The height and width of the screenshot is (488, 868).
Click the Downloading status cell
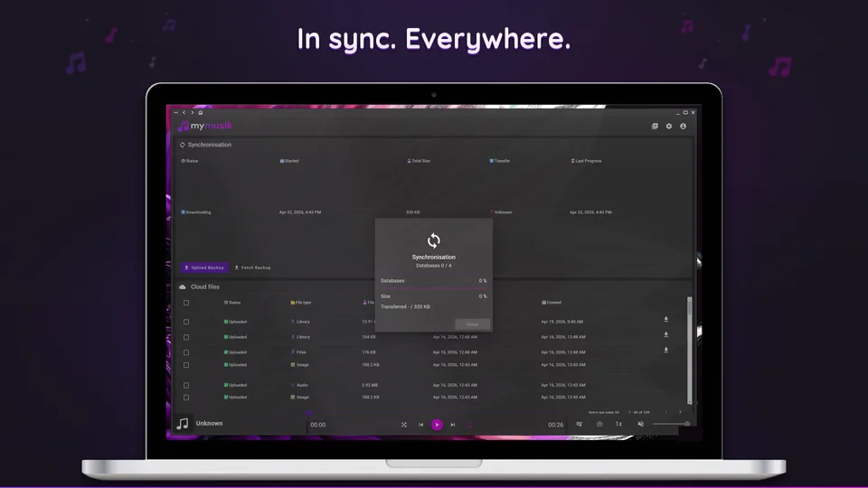coord(196,212)
